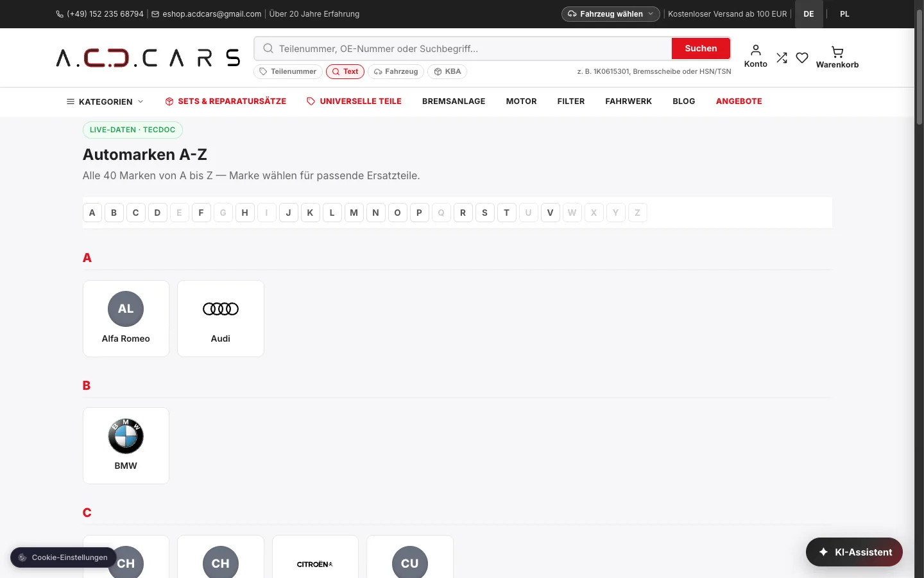Open Sets & Reparatursätze menu item
The image size is (924, 578).
pos(225,101)
